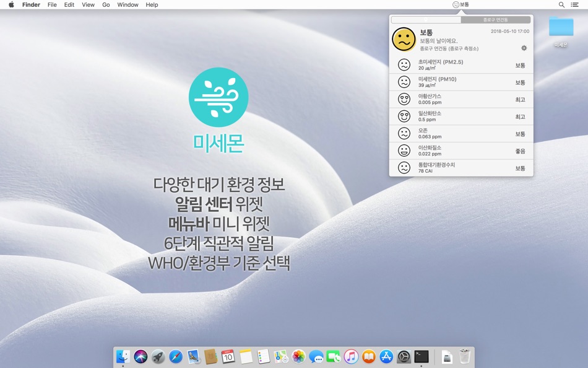Click the heart-eyes face beside 일산화탄소
The height and width of the screenshot is (368, 588).
tap(404, 116)
